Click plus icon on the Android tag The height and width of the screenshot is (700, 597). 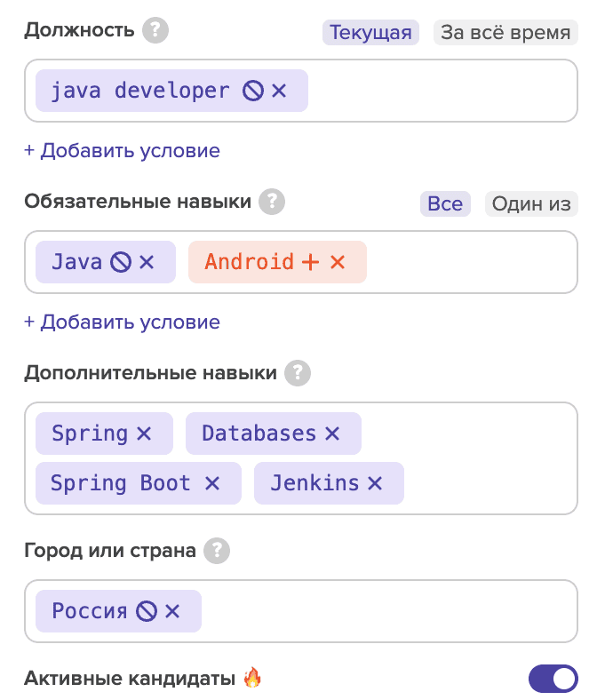pos(310,262)
